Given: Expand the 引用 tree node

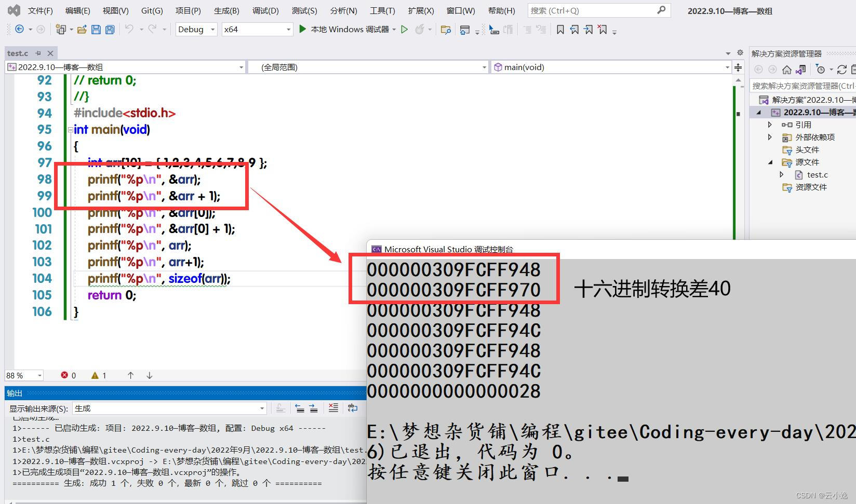Looking at the screenshot, I should (x=770, y=125).
